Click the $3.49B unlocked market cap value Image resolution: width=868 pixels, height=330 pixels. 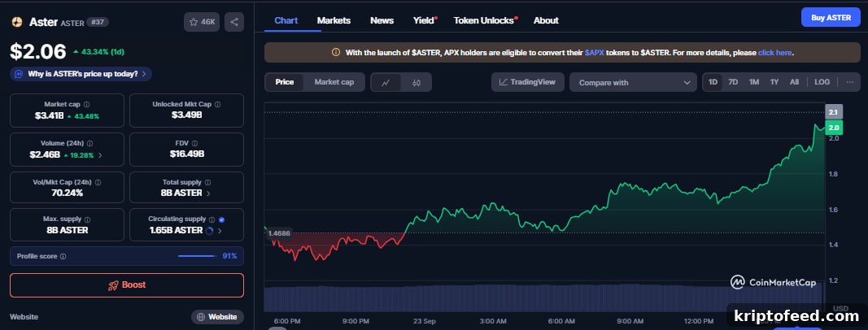pyautogui.click(x=186, y=115)
